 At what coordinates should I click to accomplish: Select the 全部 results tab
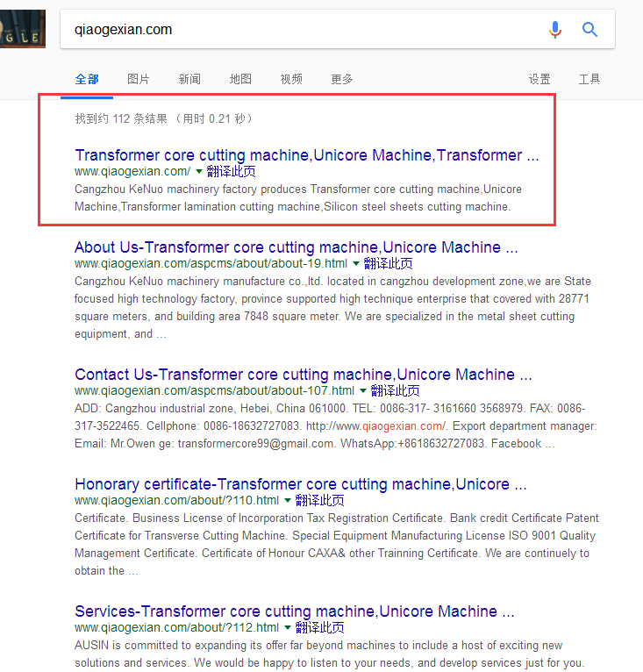[87, 79]
